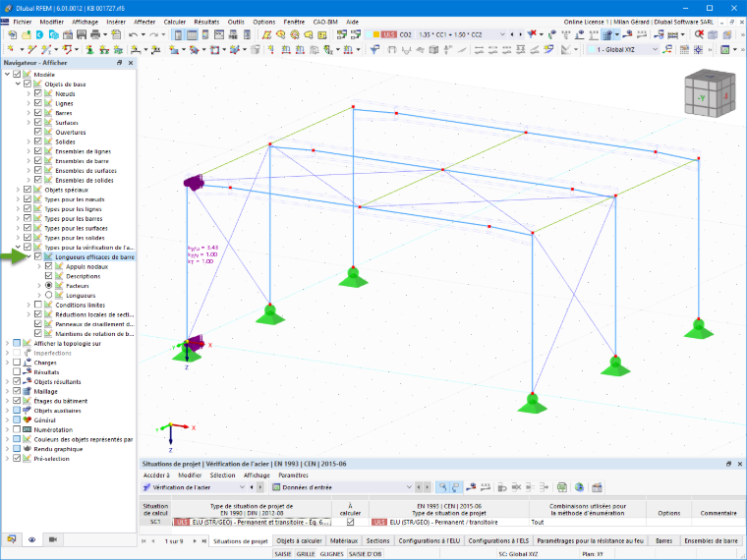
Task: Click the coordinate system axes icon beside Global XYZ
Action: click(x=668, y=49)
